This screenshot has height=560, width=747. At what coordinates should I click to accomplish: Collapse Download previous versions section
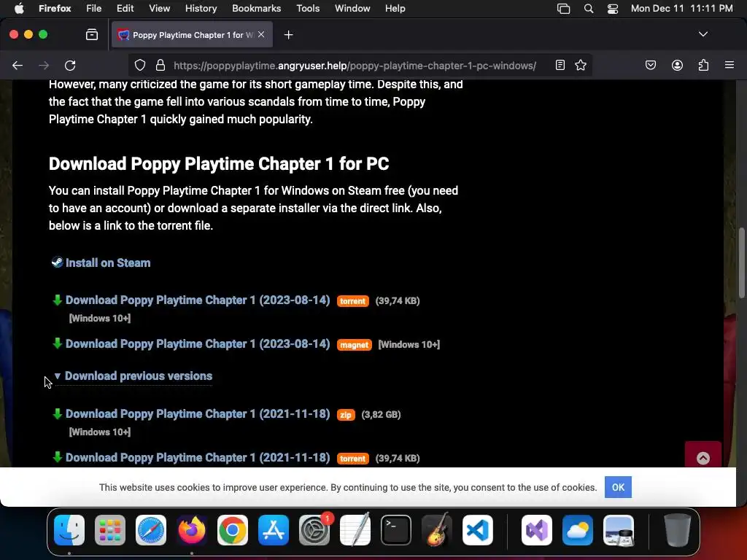133,376
